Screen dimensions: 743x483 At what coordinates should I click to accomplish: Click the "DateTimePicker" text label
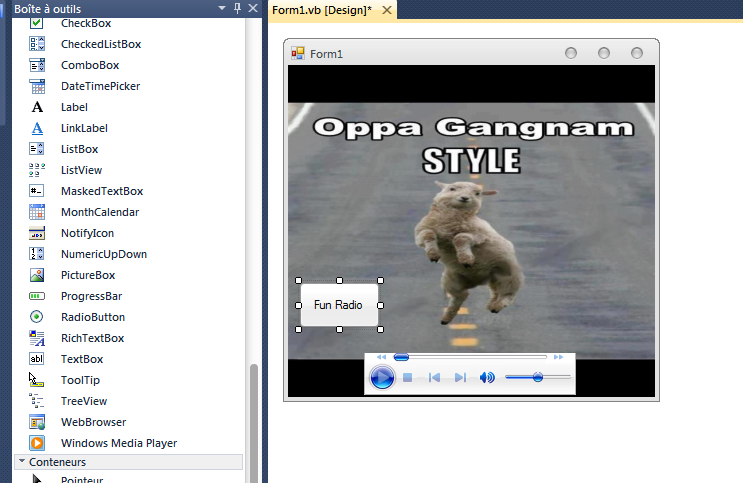point(100,86)
